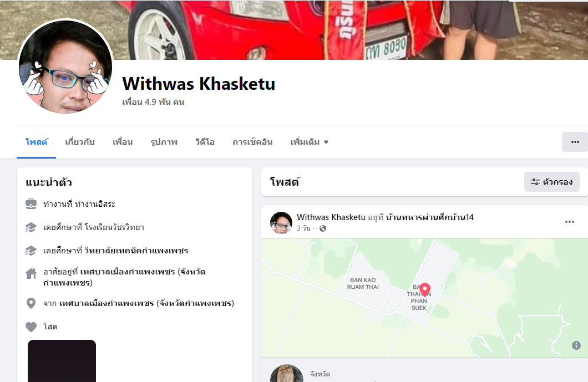588x382 pixels.
Task: Open the เพื่อน tab
Action: (x=123, y=142)
